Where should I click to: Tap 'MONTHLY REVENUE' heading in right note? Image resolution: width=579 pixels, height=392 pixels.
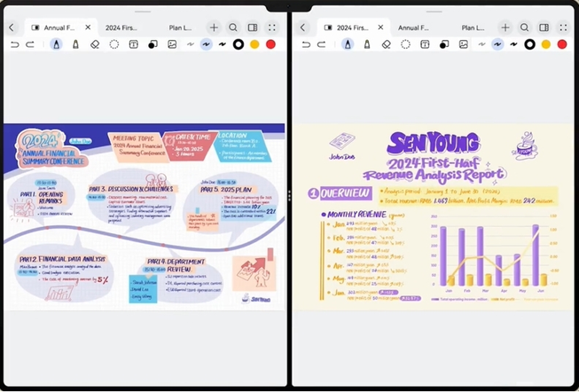pos(356,215)
